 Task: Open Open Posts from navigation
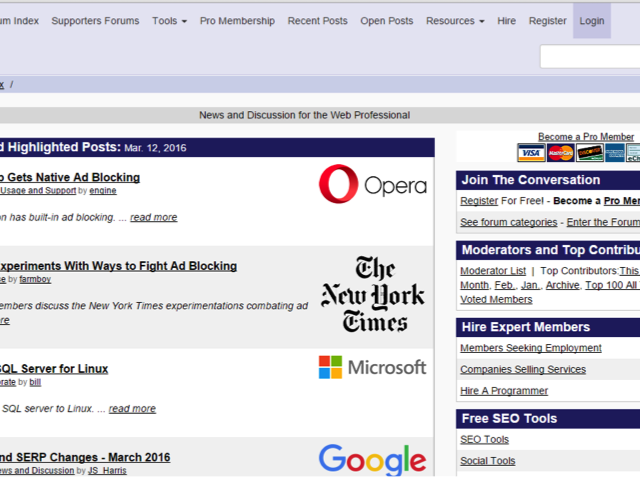tap(387, 21)
